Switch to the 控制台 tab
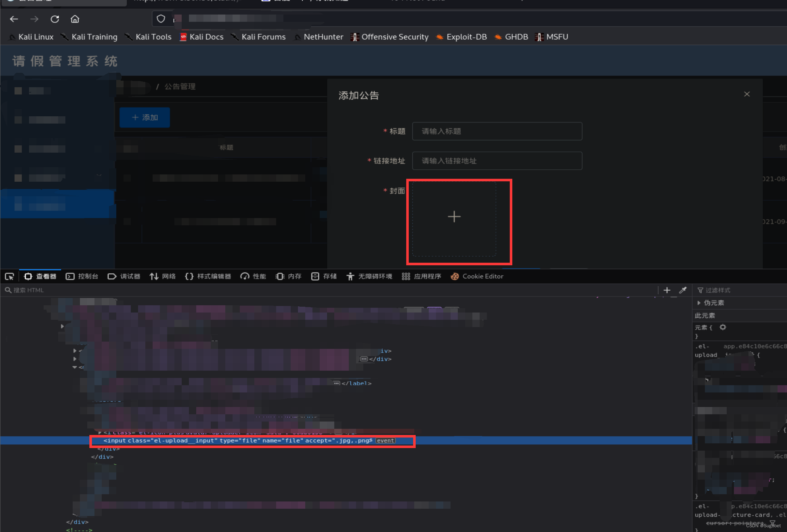787x532 pixels. pos(82,277)
